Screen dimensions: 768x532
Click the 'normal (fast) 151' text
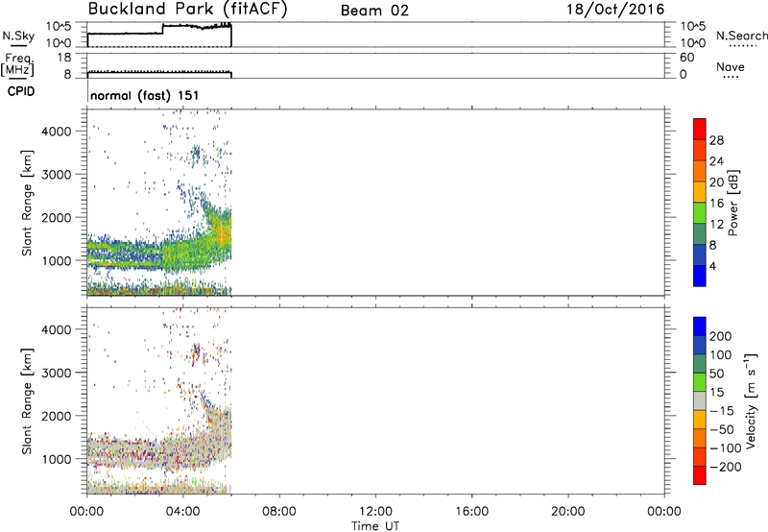(145, 95)
